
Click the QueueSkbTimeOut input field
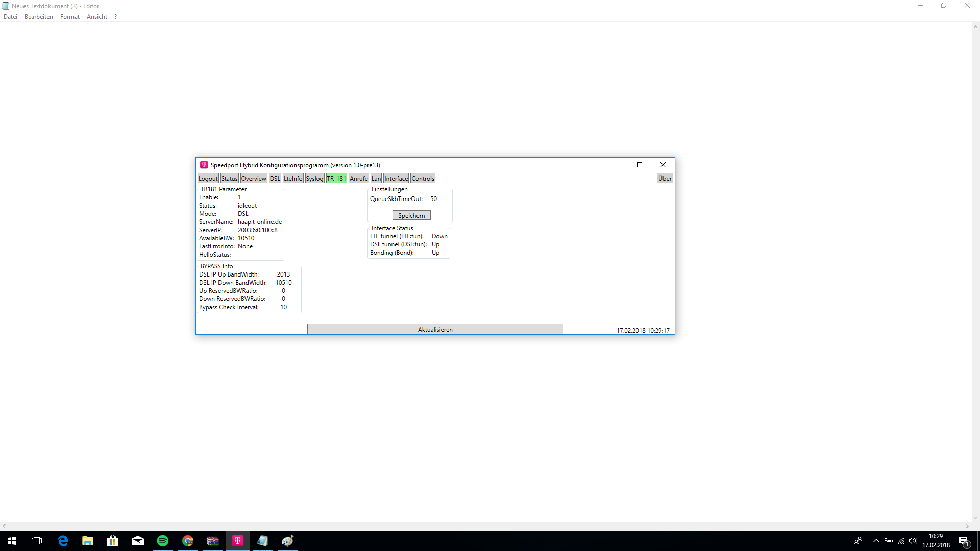pyautogui.click(x=439, y=199)
